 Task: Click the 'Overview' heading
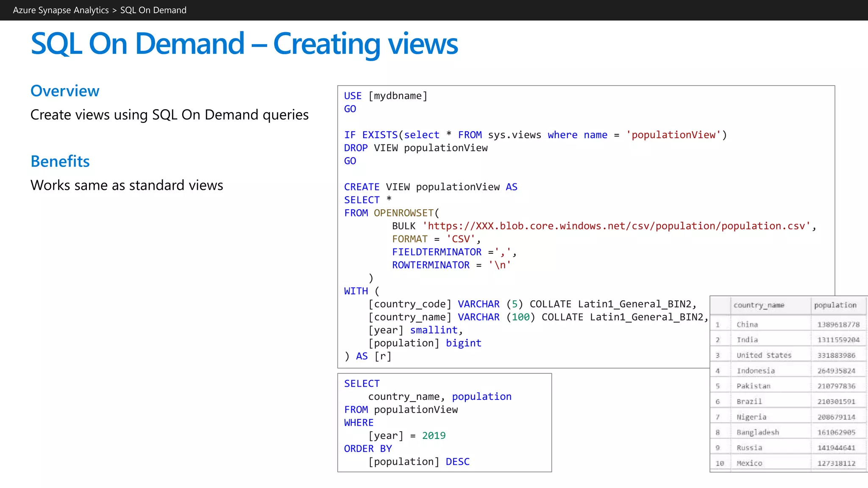65,91
